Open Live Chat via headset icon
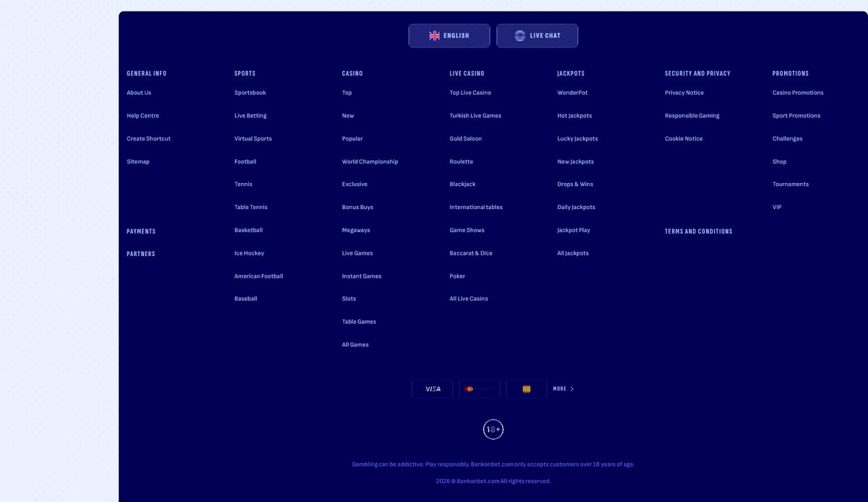 (x=519, y=35)
